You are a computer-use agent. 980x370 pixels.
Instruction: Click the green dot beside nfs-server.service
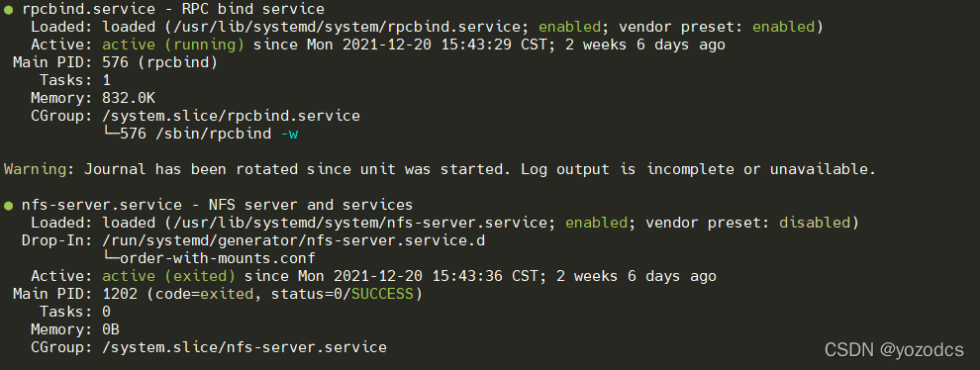[8, 206]
